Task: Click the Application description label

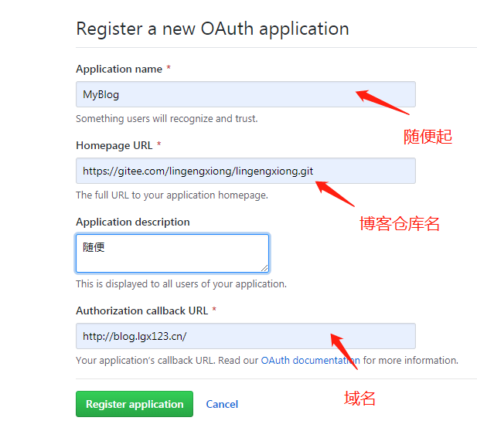Action: (132, 222)
